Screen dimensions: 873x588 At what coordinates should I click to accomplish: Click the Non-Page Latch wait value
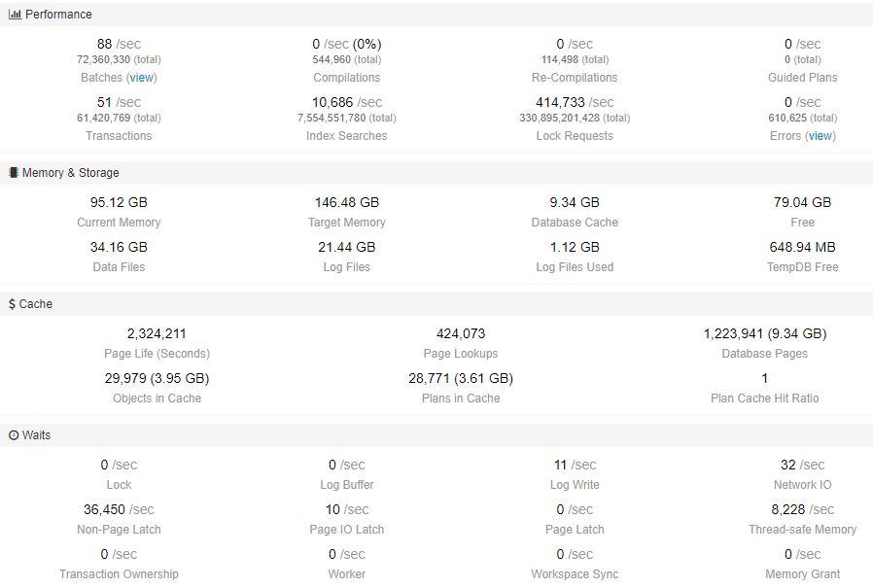click(119, 509)
